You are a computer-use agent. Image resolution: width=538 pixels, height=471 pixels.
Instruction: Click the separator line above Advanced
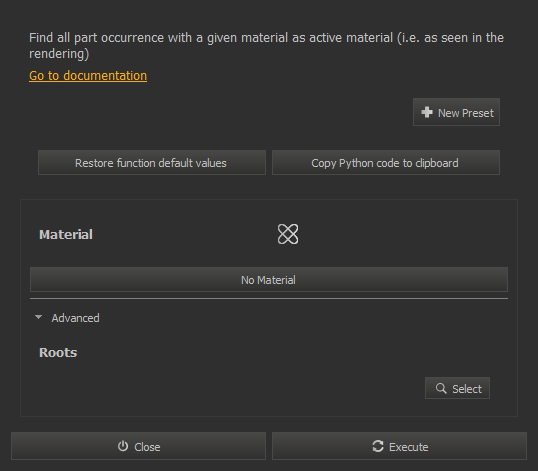pos(269,299)
